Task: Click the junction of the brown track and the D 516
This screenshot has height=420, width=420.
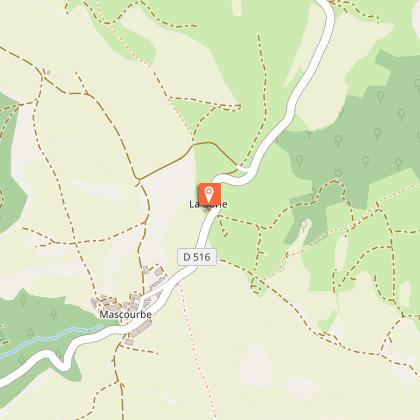Action: pos(244,169)
